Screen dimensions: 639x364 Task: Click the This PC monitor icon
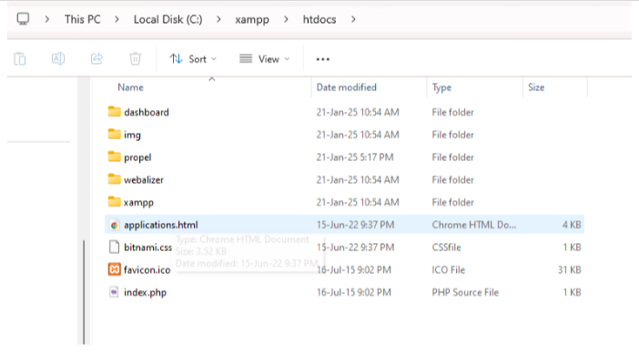pyautogui.click(x=23, y=18)
